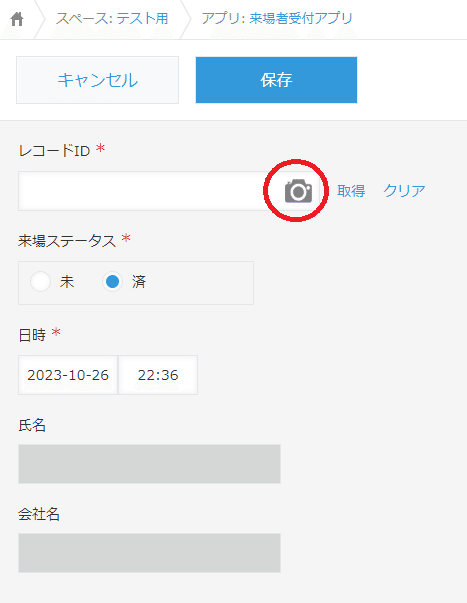Open the time field showing 22:36
This screenshot has width=467, height=603.
point(158,375)
